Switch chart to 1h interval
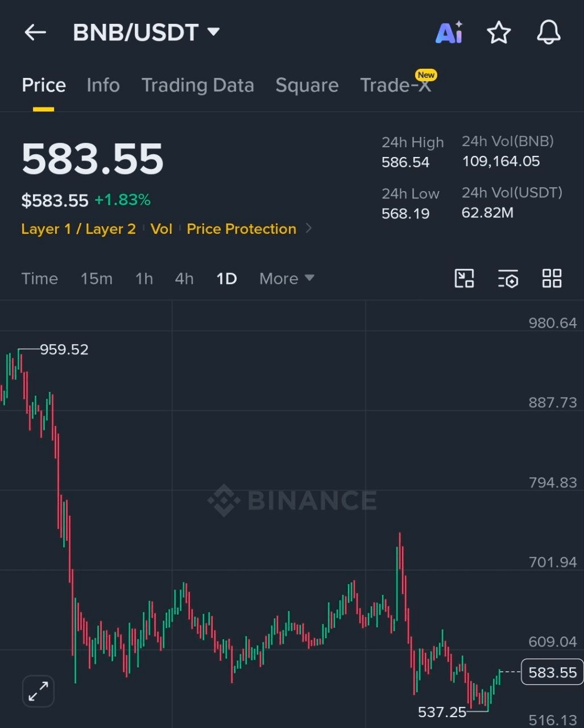 (x=144, y=279)
